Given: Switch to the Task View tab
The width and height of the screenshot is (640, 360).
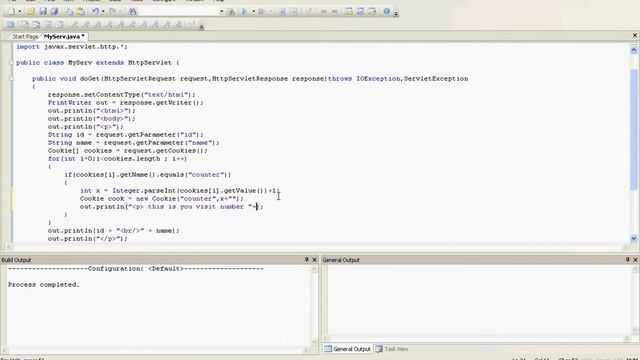Looking at the screenshot, I should 392,349.
